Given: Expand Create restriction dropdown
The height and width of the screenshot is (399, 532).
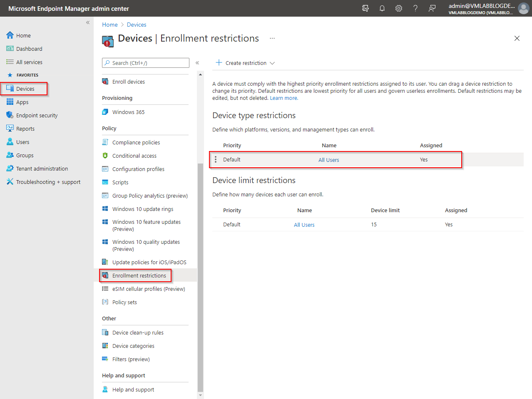Looking at the screenshot, I should point(272,63).
